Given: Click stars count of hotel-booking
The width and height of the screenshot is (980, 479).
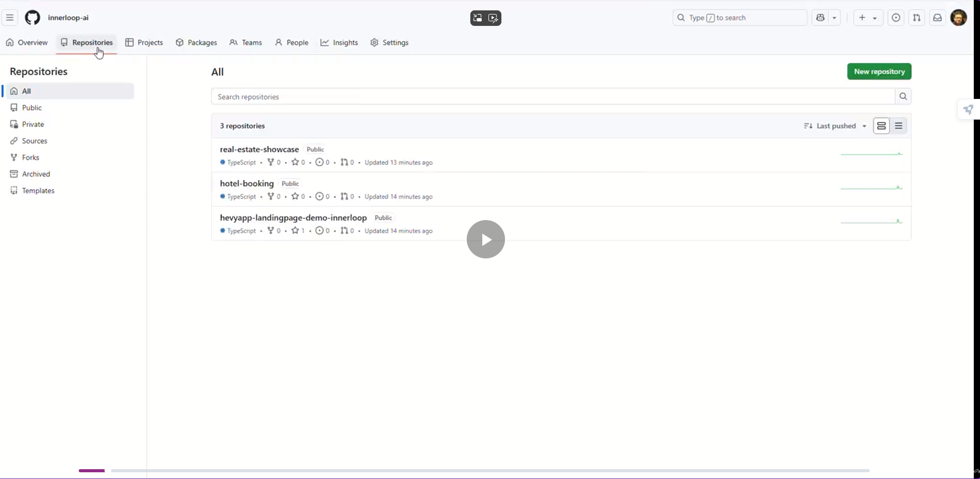Looking at the screenshot, I should point(298,197).
